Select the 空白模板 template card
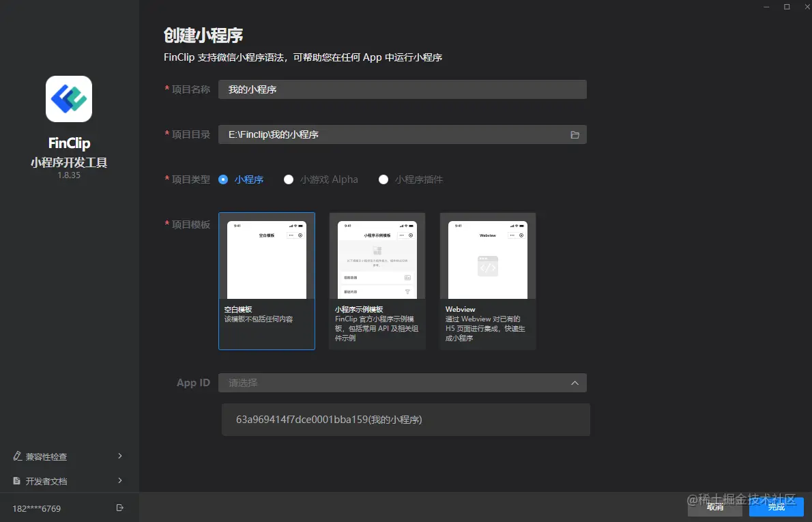 point(267,281)
